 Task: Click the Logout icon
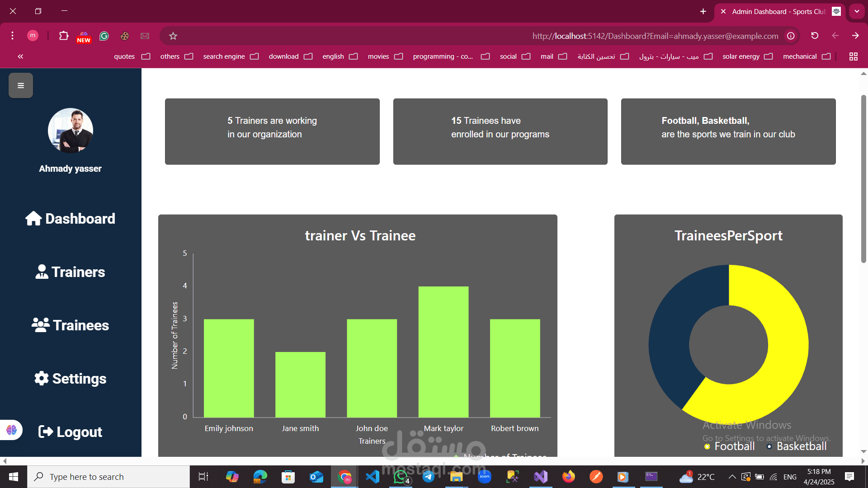coord(46,432)
